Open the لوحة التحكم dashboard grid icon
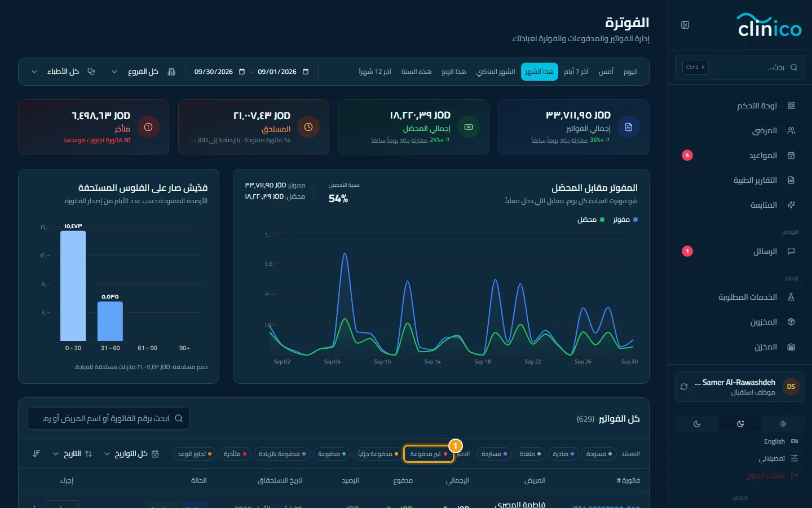Image resolution: width=812 pixels, height=508 pixels. pyautogui.click(x=791, y=106)
